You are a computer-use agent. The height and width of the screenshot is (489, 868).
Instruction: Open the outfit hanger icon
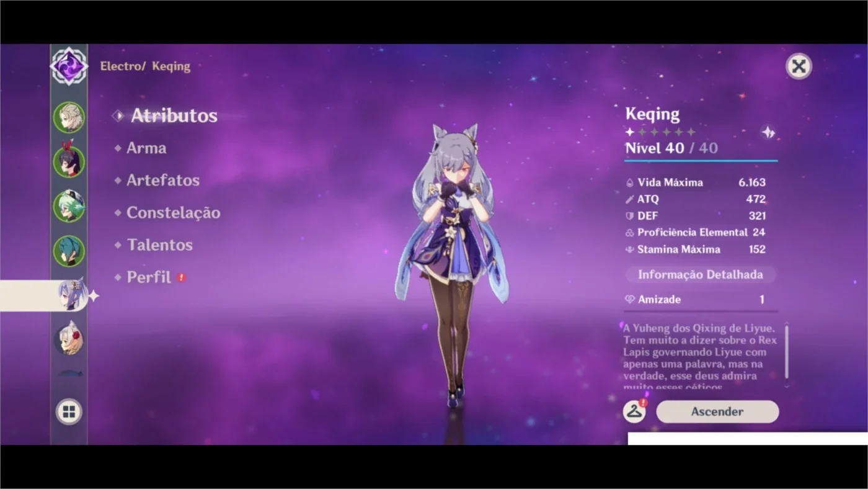coord(634,411)
